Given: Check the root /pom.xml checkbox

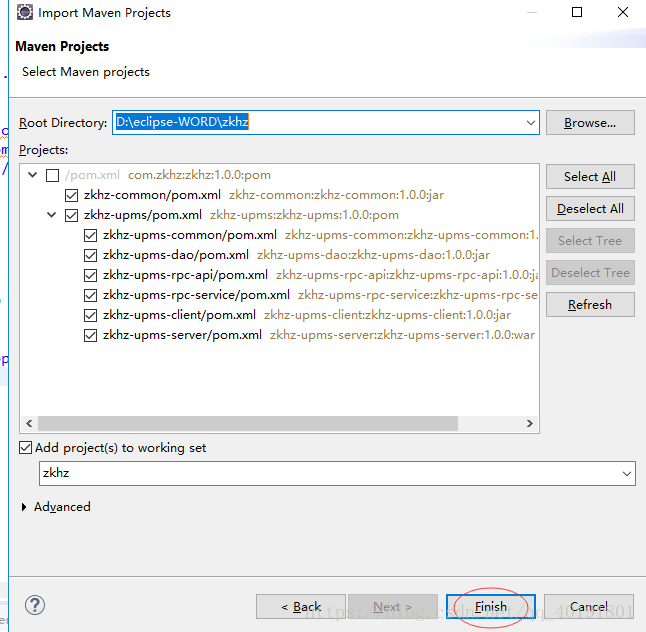Looking at the screenshot, I should click(52, 176).
